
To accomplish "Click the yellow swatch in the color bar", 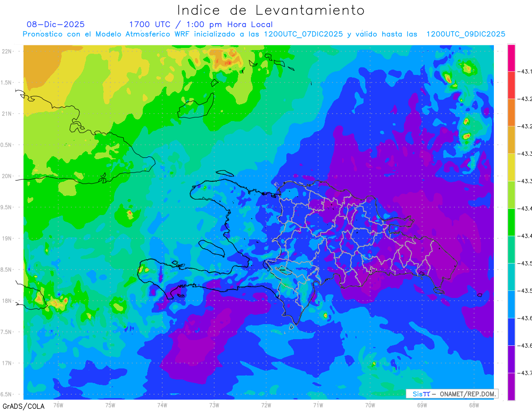I will (x=511, y=167).
